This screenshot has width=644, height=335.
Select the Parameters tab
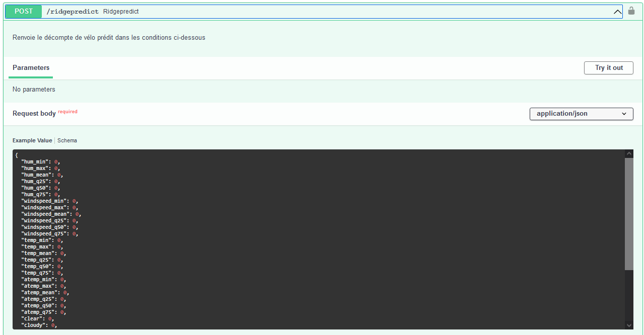(x=31, y=68)
